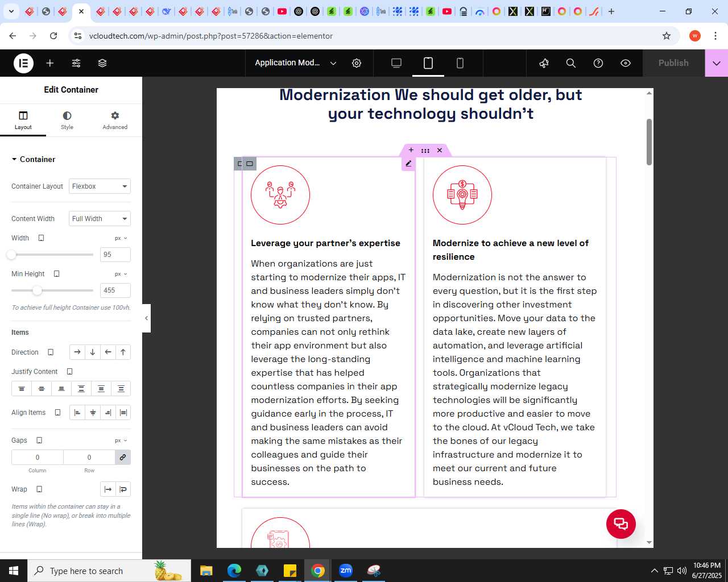Screen dimensions: 728x582
Task: Change the Width unit px selector
Action: click(x=121, y=238)
